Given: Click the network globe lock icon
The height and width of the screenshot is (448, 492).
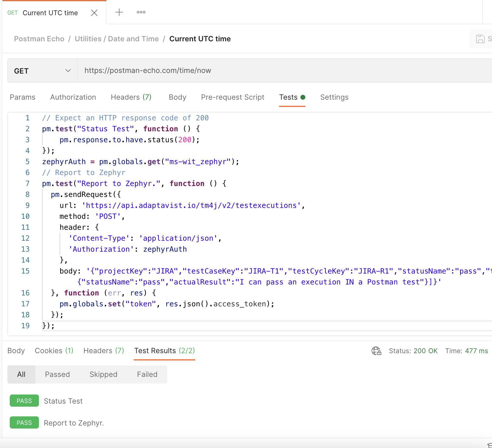Looking at the screenshot, I should 376,351.
